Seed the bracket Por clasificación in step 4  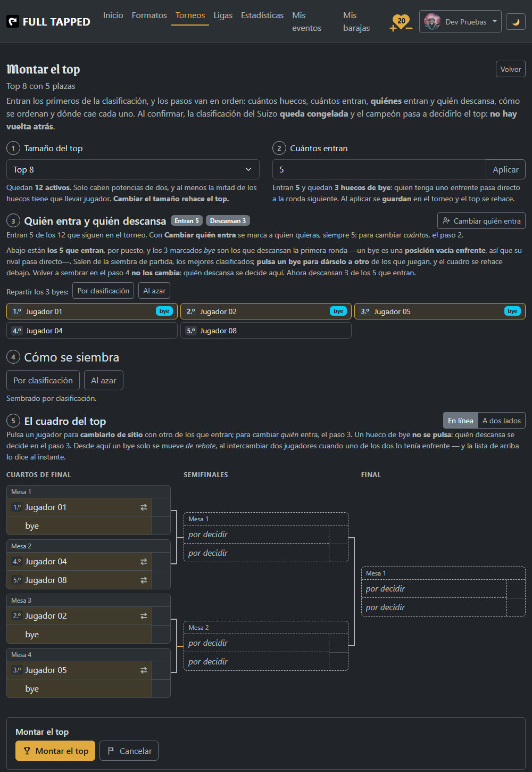pyautogui.click(x=43, y=380)
